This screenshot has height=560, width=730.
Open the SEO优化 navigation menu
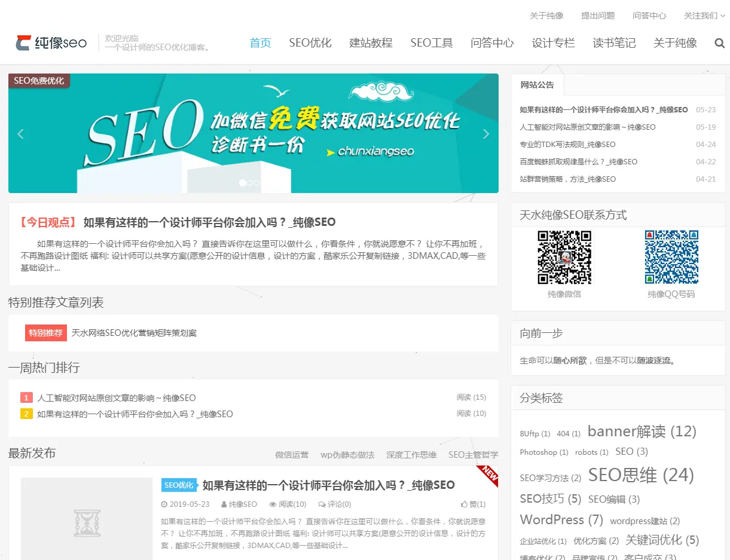click(310, 43)
